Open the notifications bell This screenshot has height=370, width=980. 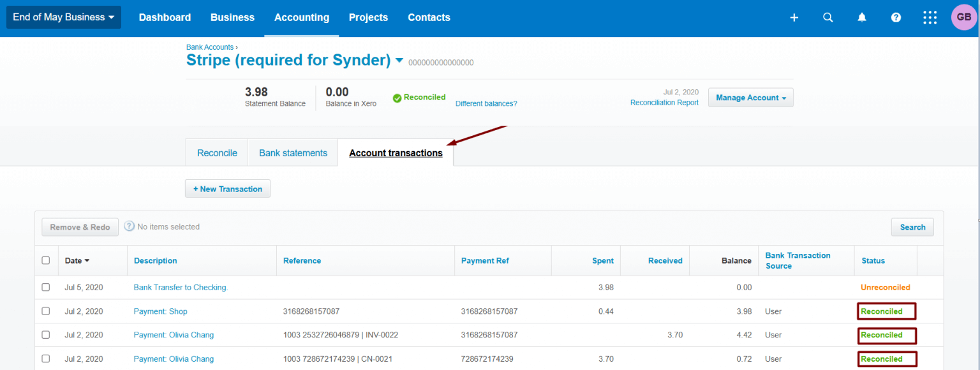[862, 17]
